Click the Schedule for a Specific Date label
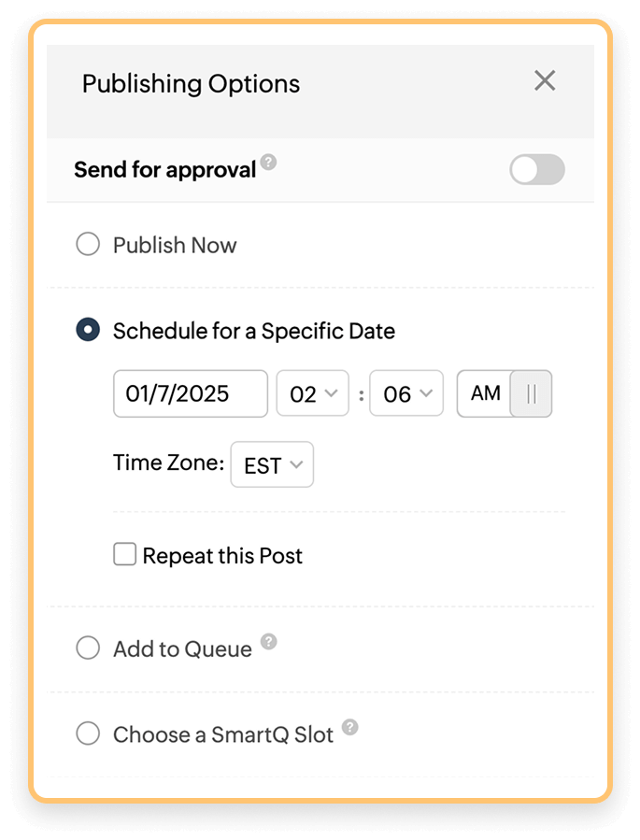This screenshot has height=840, width=640. 252,331
